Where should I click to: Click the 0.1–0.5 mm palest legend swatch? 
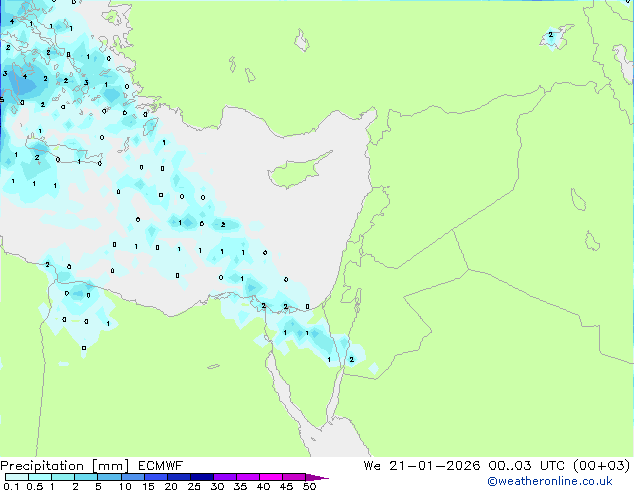tap(17, 477)
